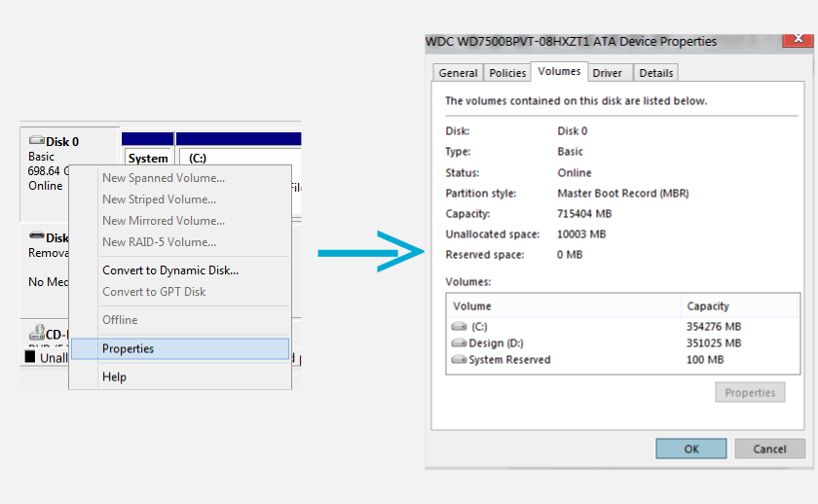
Task: Open the Policies tab
Action: (507, 73)
